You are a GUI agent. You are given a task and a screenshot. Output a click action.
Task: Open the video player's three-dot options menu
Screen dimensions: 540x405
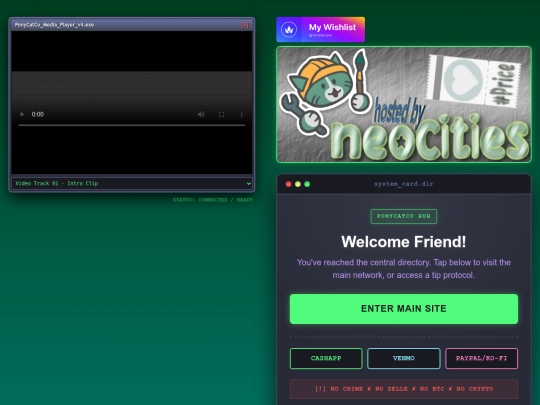point(241,114)
